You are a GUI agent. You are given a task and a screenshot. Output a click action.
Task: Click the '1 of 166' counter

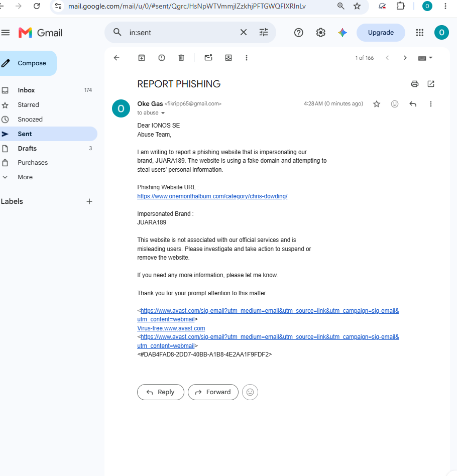click(365, 58)
